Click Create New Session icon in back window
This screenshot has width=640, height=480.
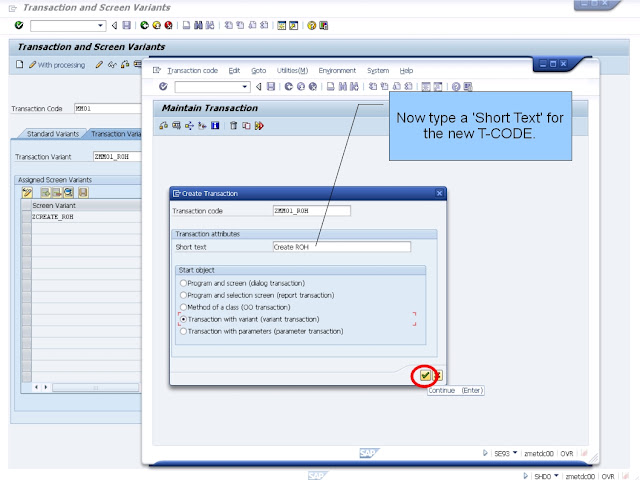(282, 25)
